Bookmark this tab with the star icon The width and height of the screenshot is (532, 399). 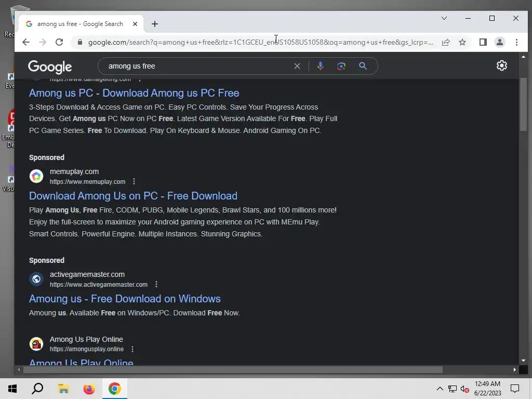(462, 42)
